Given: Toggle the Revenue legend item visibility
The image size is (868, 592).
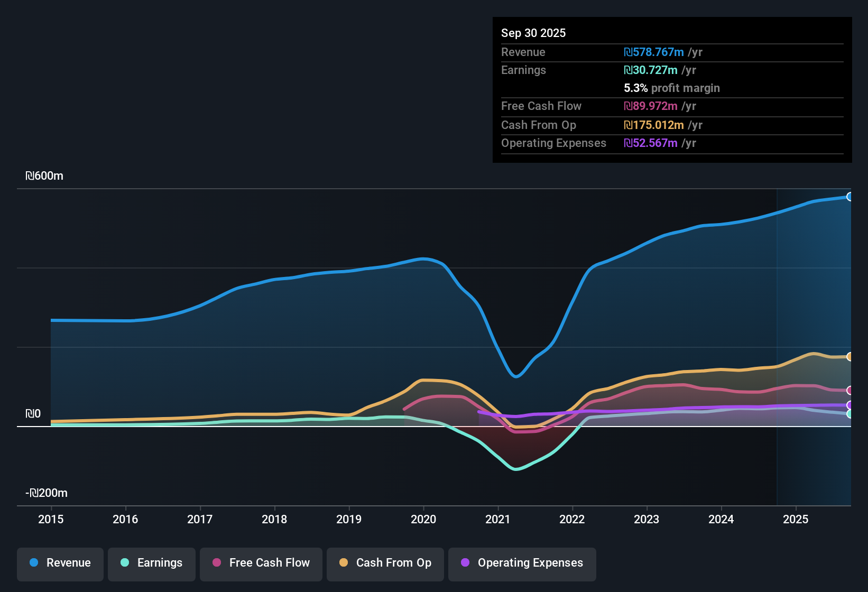Looking at the screenshot, I should pos(60,563).
